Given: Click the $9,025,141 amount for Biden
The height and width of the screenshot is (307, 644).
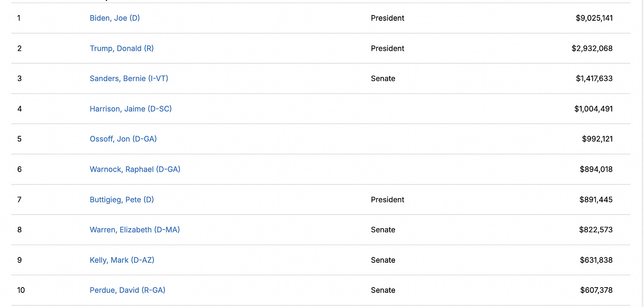Looking at the screenshot, I should pyautogui.click(x=594, y=18).
